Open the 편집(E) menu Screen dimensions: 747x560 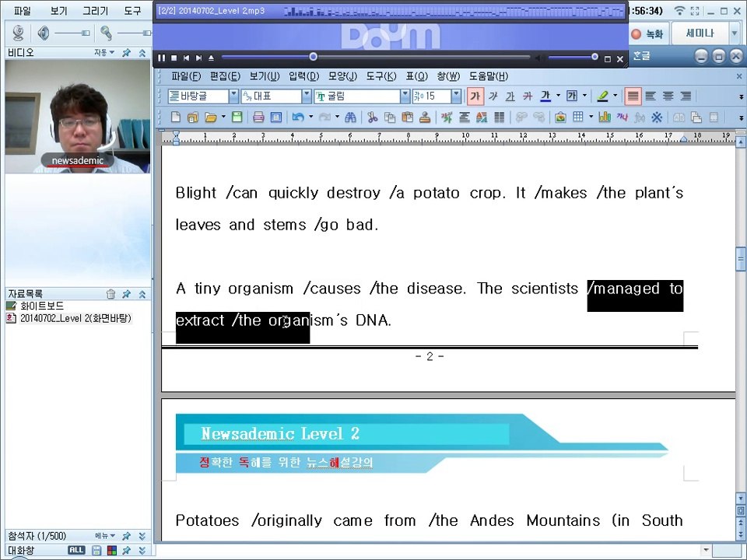(225, 76)
